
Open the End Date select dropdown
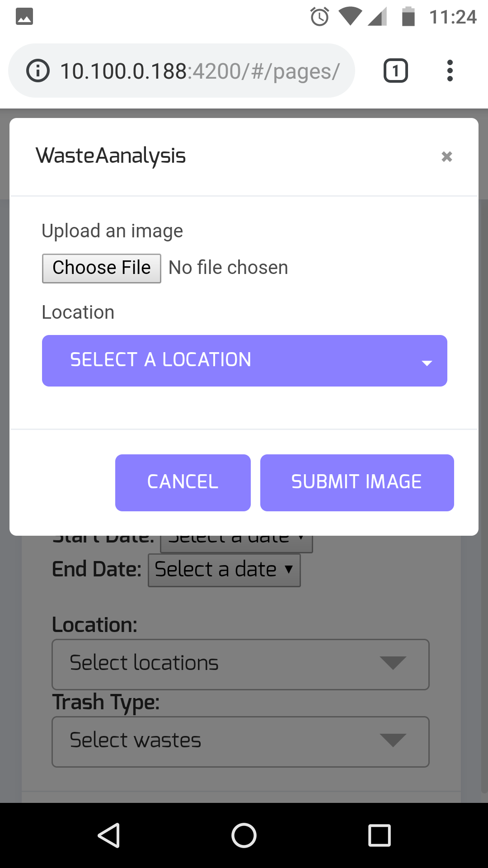pyautogui.click(x=224, y=570)
